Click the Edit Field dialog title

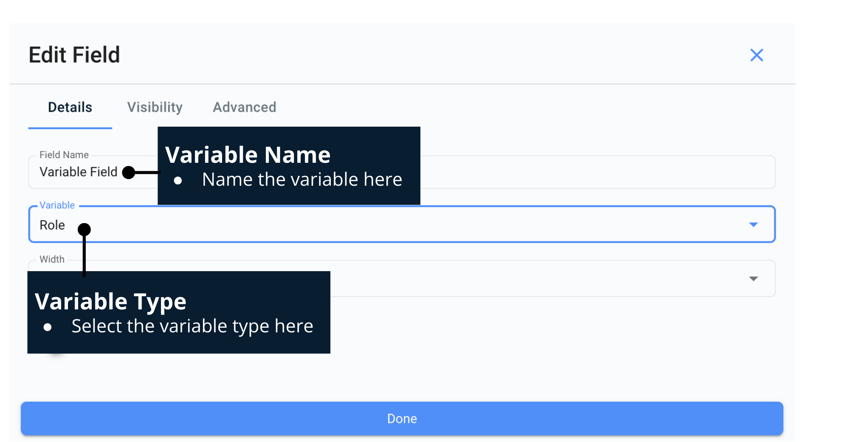pyautogui.click(x=74, y=55)
